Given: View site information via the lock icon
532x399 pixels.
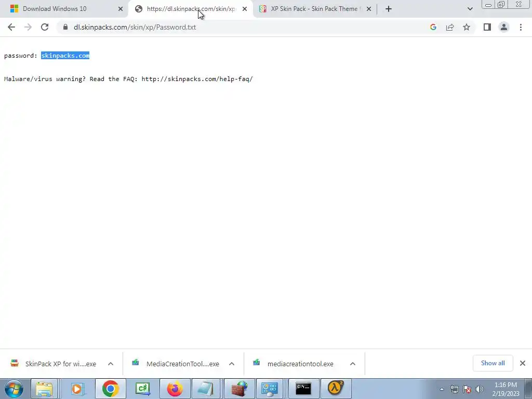Looking at the screenshot, I should tap(65, 27).
